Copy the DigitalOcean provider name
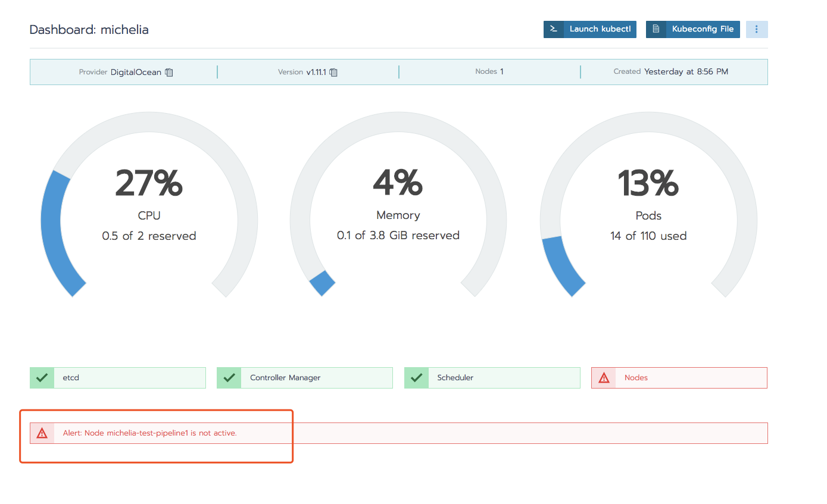 [x=168, y=72]
